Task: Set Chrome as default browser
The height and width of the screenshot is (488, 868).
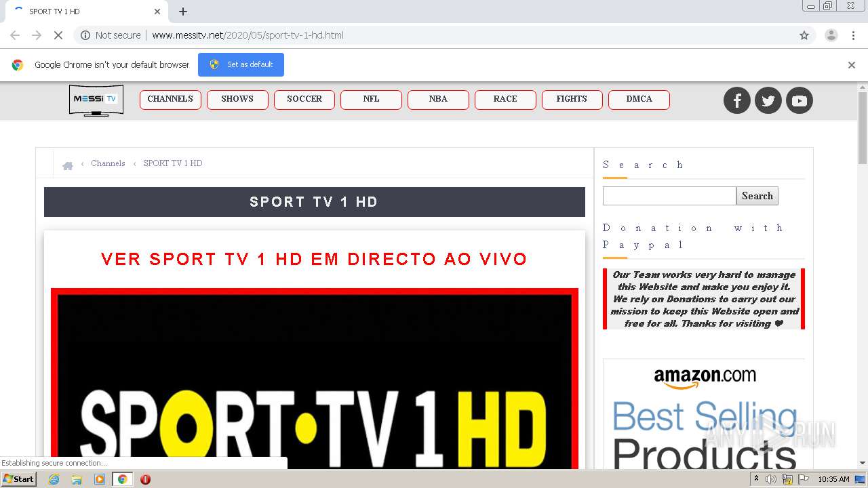Action: [x=241, y=64]
